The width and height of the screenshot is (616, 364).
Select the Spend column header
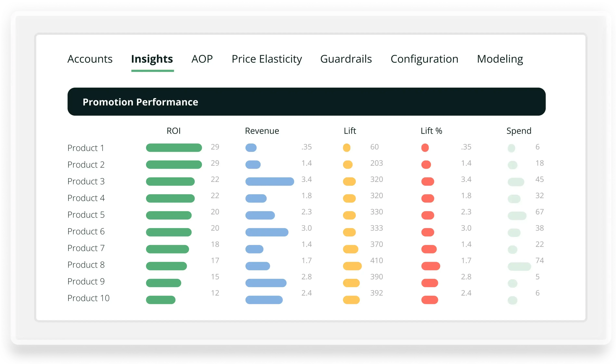(519, 131)
